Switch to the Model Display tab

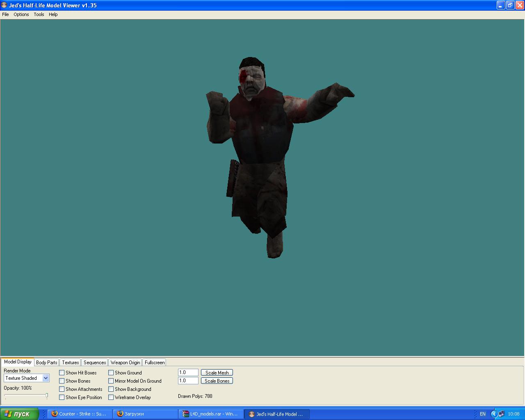[x=18, y=362]
